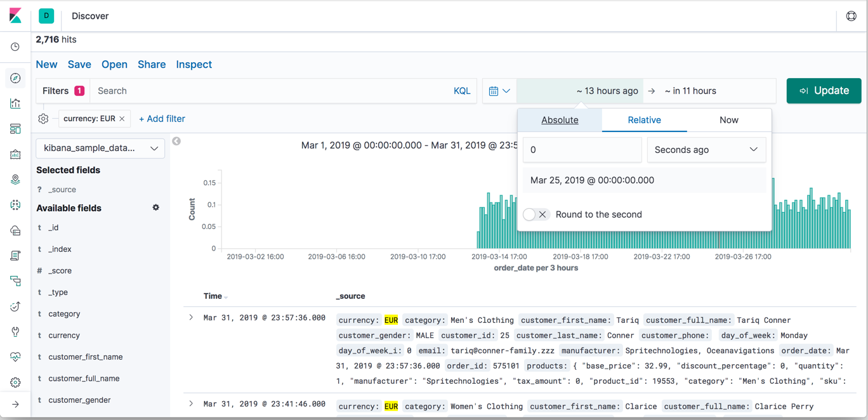Screen dimensions: 868x420
Task: Open the Seconds ago units dropdown
Action: [x=706, y=150]
